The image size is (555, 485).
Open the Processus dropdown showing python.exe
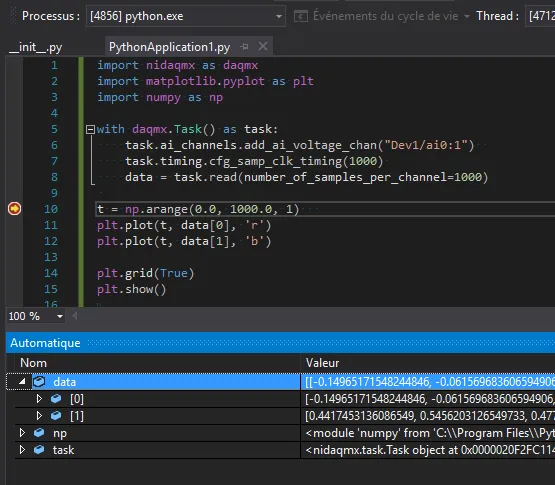[x=185, y=16]
